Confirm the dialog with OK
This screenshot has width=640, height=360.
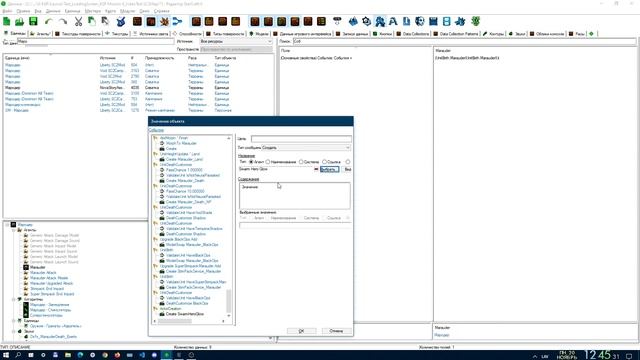click(x=301, y=331)
